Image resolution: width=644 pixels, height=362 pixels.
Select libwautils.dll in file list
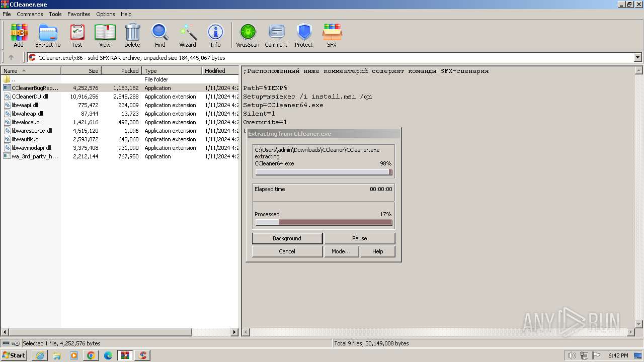click(x=120, y=139)
